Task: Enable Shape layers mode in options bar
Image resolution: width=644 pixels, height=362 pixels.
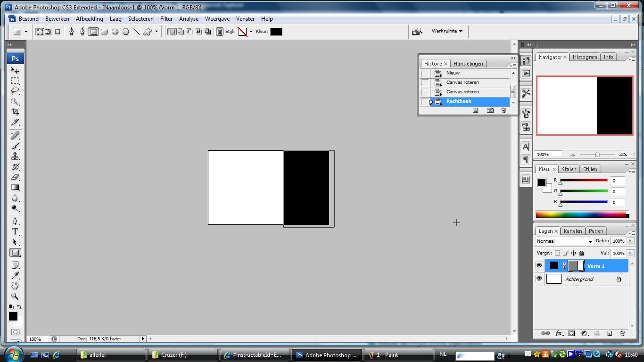Action: click(40, 32)
